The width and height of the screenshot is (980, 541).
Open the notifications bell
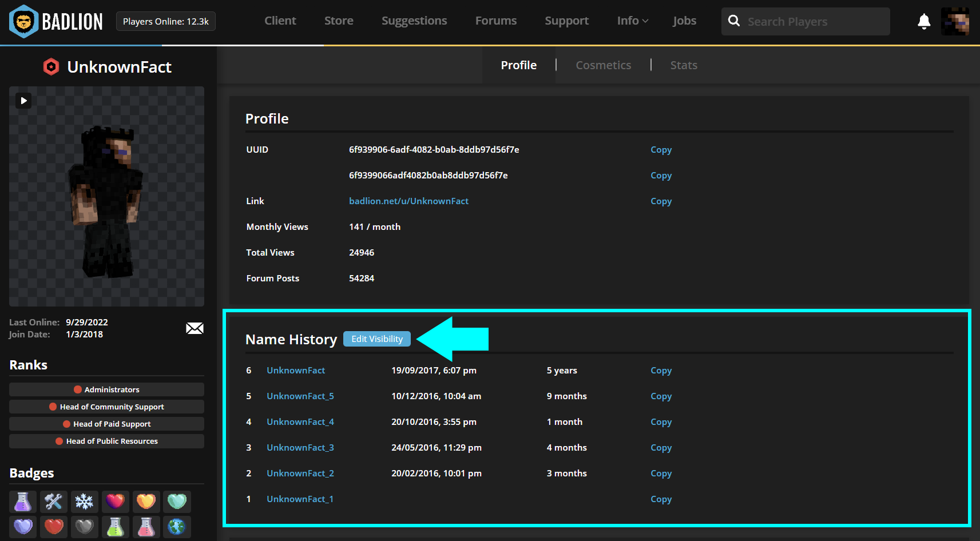tap(924, 22)
